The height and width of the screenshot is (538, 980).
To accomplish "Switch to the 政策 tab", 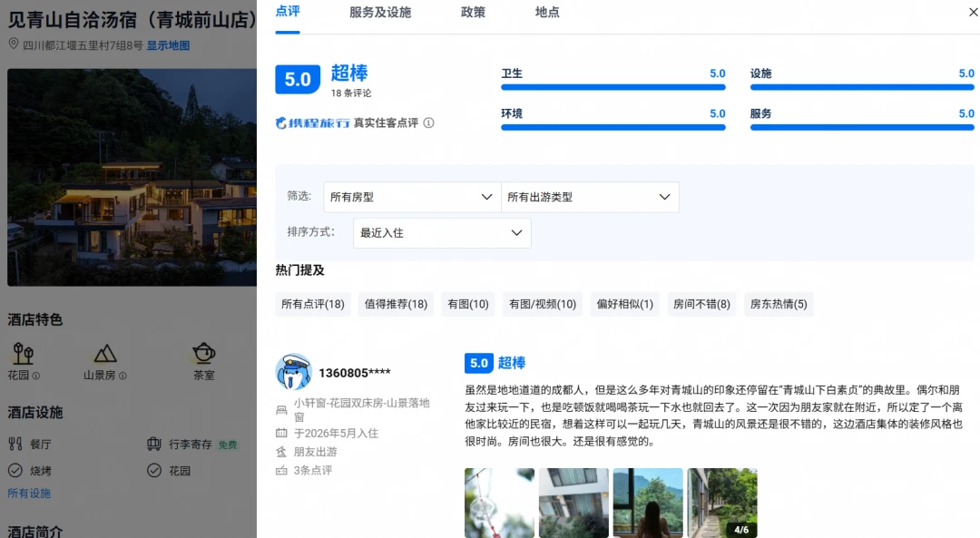I will pyautogui.click(x=473, y=13).
